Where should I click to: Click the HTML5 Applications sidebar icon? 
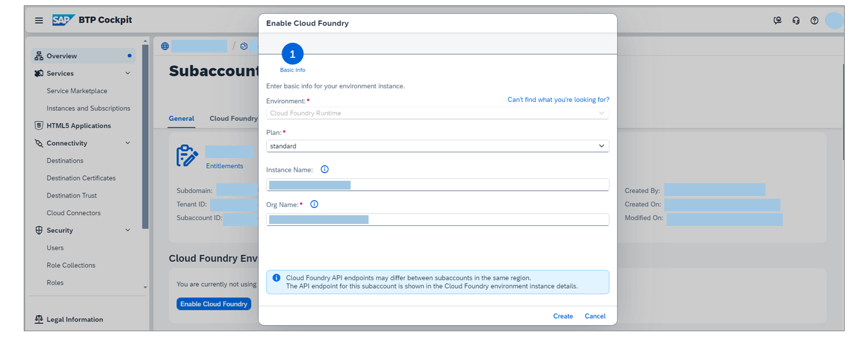pos(39,125)
